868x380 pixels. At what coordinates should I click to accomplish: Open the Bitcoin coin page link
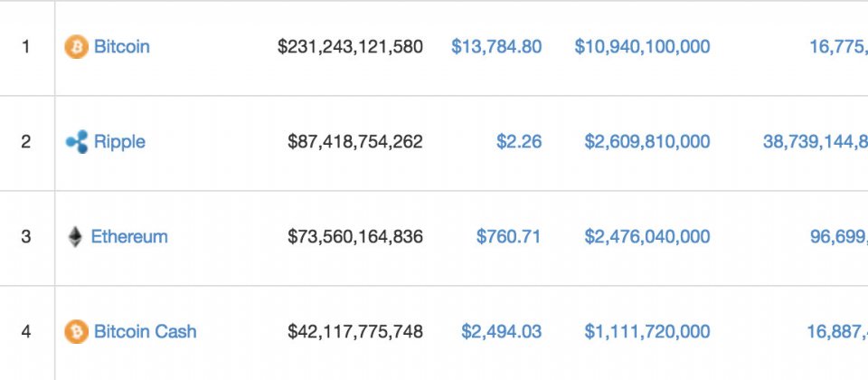coord(122,46)
